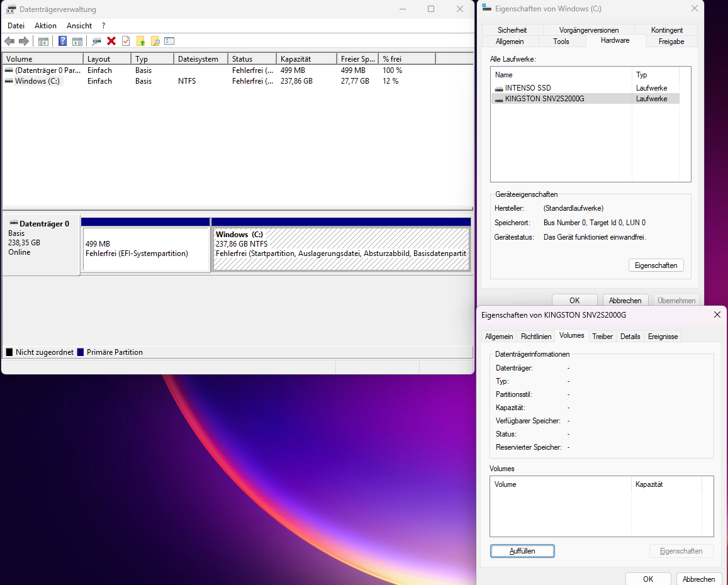The image size is (728, 585).
Task: Click the Status column header
Action: pos(252,59)
